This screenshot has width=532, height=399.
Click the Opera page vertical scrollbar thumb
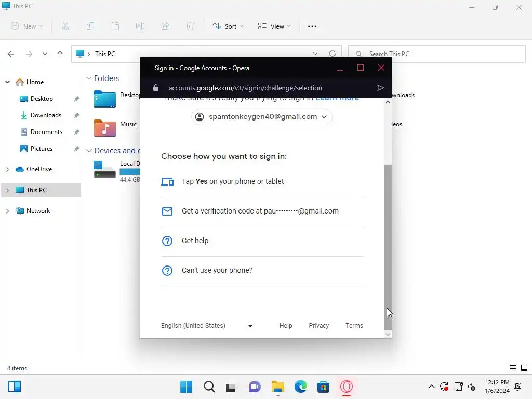tap(388, 247)
